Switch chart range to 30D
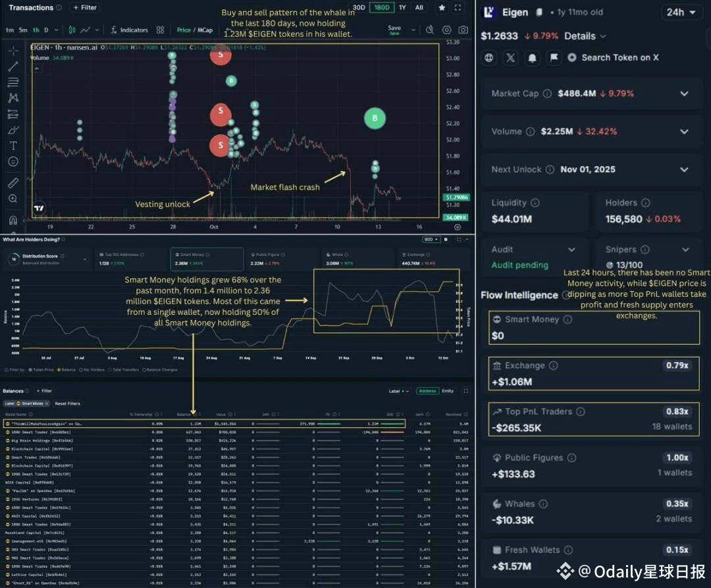The image size is (711, 588). 359,7
